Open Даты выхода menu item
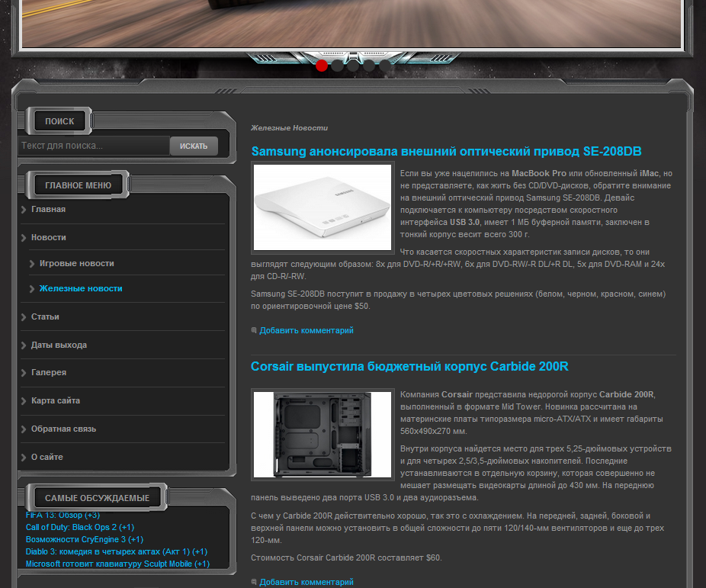This screenshot has width=706, height=588. coord(59,345)
